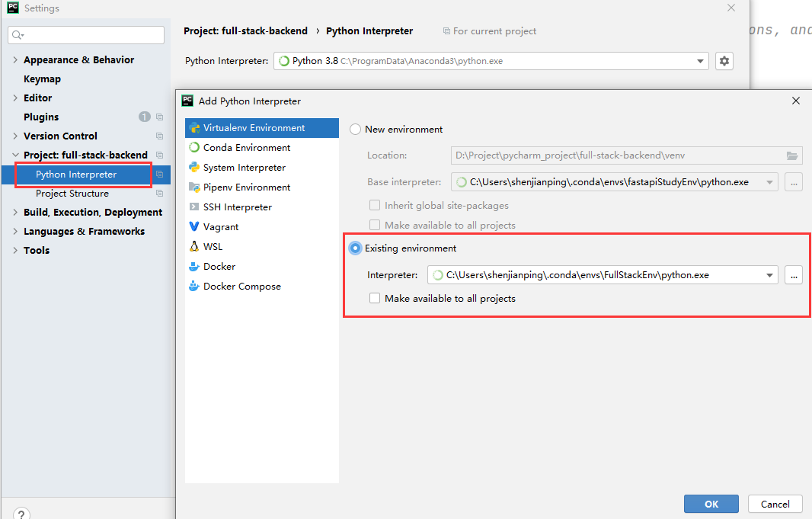Open Plugins settings page
Viewport: 812px width, 519px height.
tap(41, 117)
